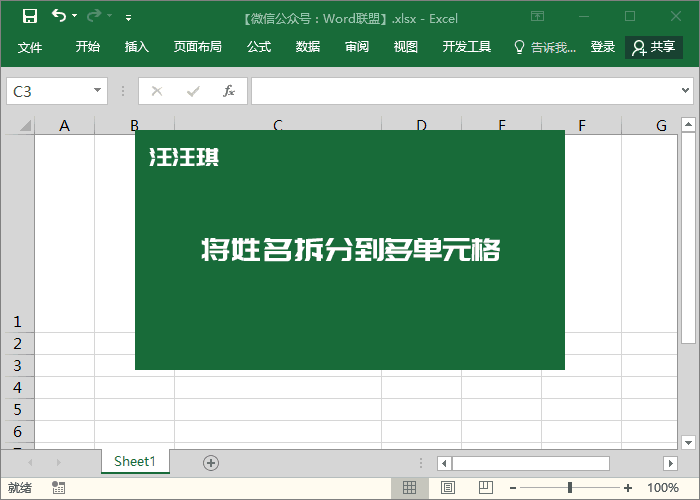Expand the formula bar with the chevron

(x=685, y=91)
